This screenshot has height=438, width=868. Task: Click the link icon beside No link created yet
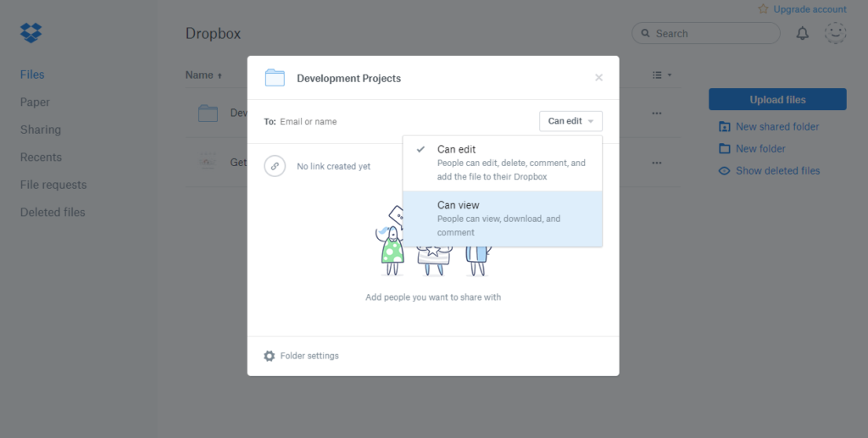[275, 166]
